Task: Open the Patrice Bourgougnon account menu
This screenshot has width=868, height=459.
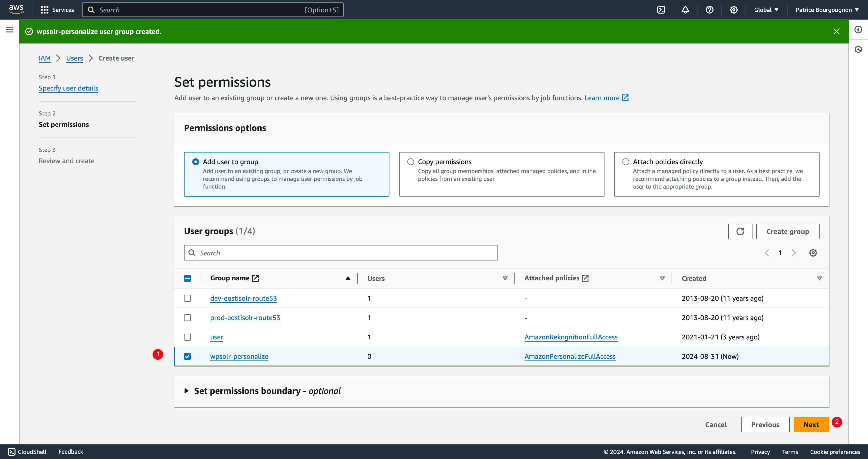Action: coord(827,10)
